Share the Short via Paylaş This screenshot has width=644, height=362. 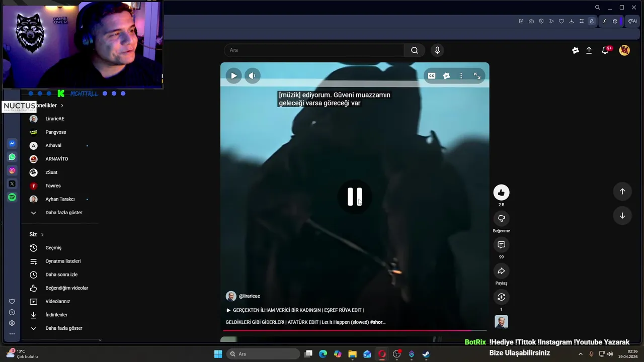pos(501,271)
